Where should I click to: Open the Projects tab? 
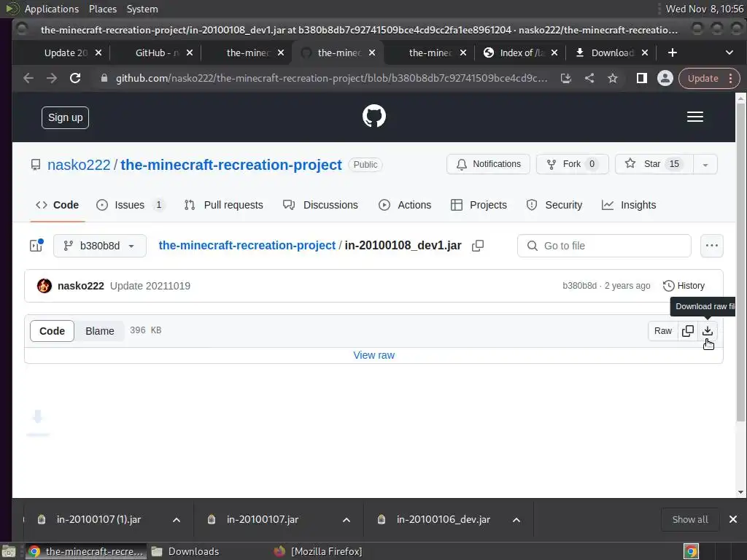pos(479,205)
